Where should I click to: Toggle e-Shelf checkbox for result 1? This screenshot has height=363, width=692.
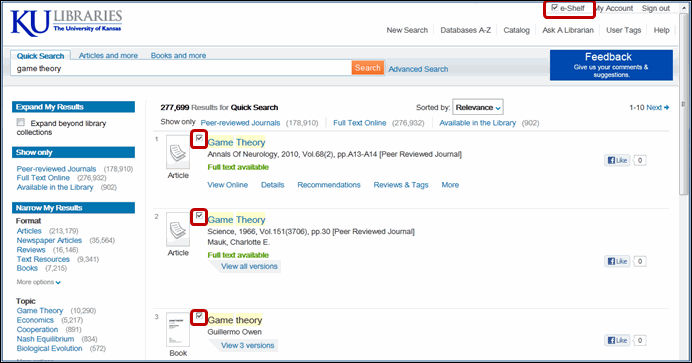pyautogui.click(x=199, y=138)
